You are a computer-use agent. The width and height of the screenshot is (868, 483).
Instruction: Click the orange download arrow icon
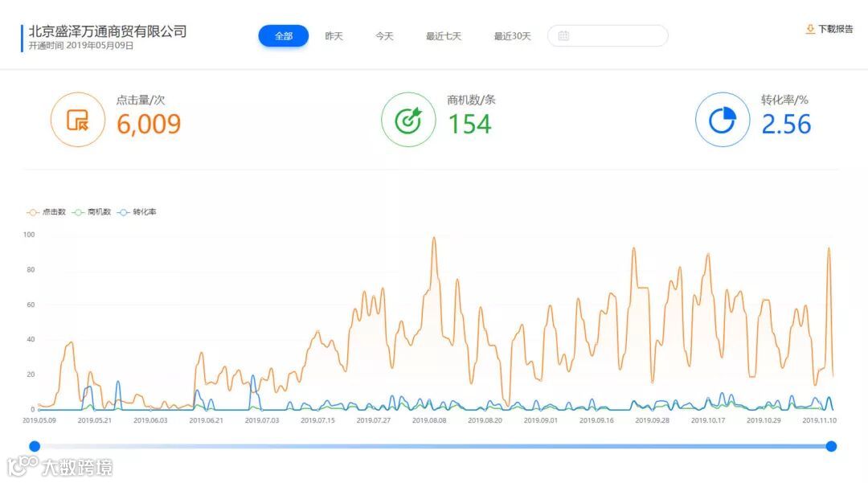coord(810,29)
